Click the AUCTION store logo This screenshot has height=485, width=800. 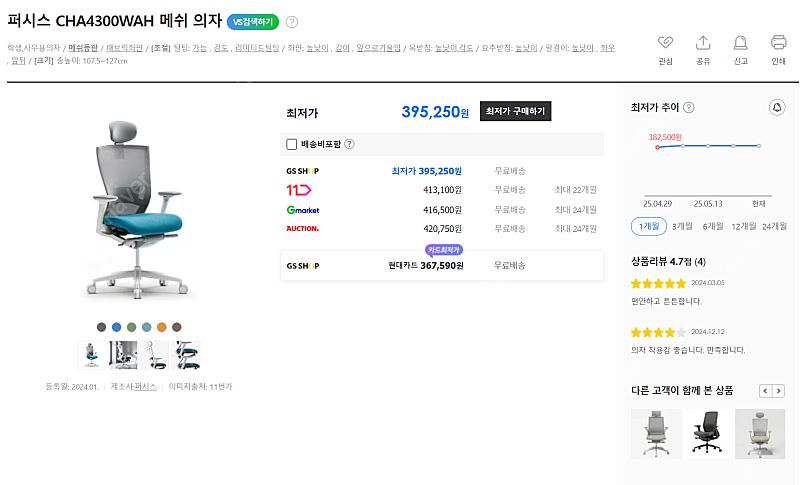303,229
